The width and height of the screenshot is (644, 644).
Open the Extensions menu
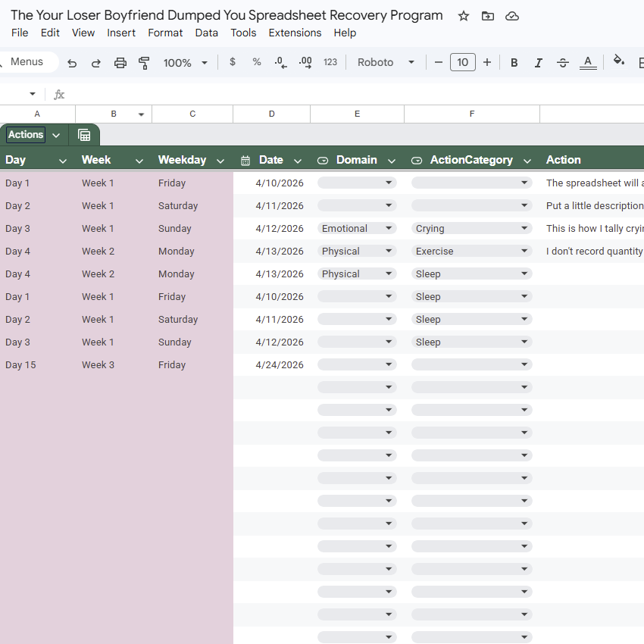[295, 33]
